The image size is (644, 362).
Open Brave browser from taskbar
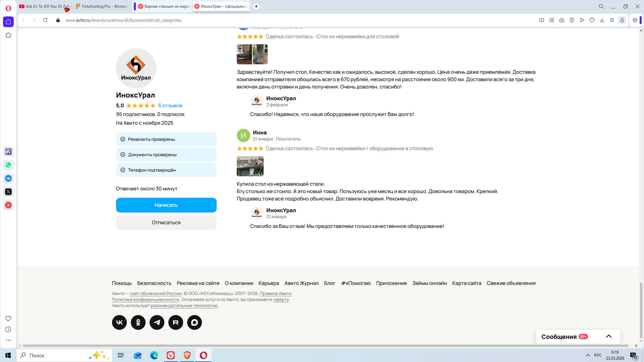point(187,355)
